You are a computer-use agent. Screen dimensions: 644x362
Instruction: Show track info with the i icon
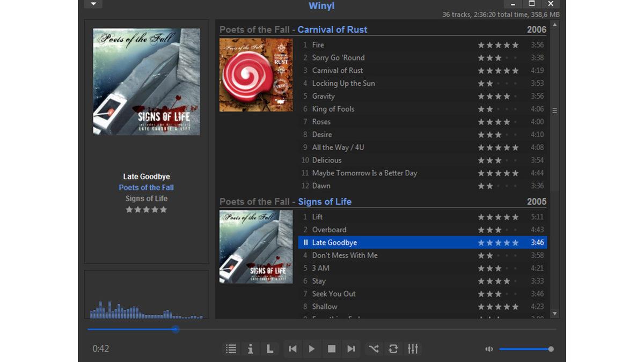pos(250,349)
